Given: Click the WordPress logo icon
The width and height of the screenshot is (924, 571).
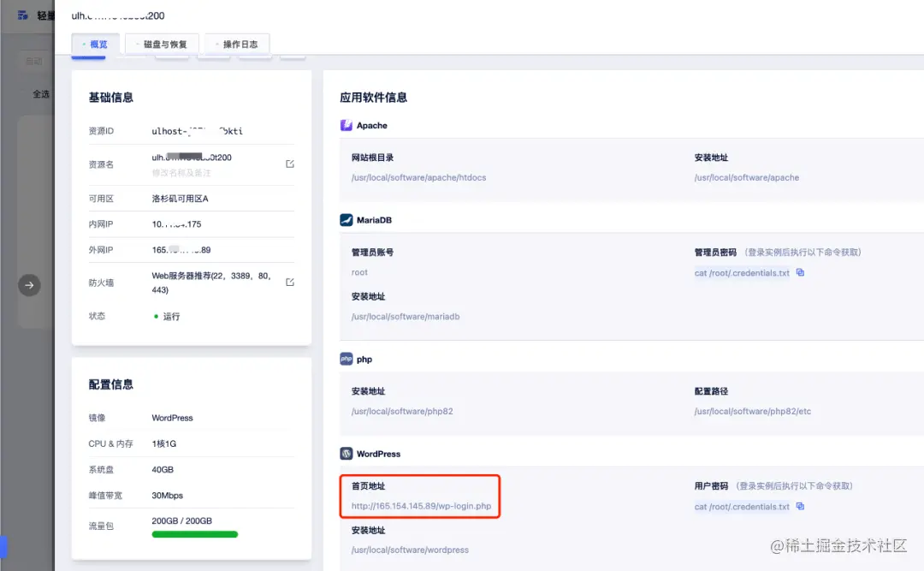Looking at the screenshot, I should (346, 454).
